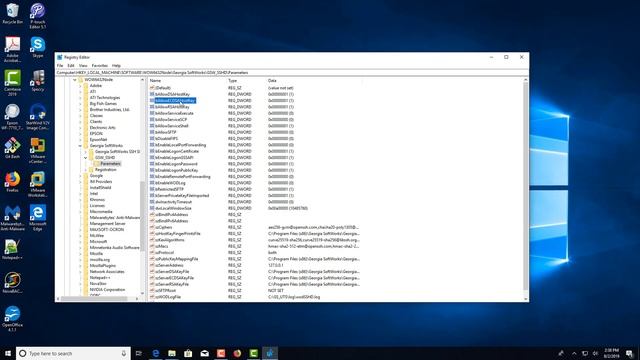Select the NVIDIA Corporation key
The height and width of the screenshot is (360, 640).
(x=107, y=289)
